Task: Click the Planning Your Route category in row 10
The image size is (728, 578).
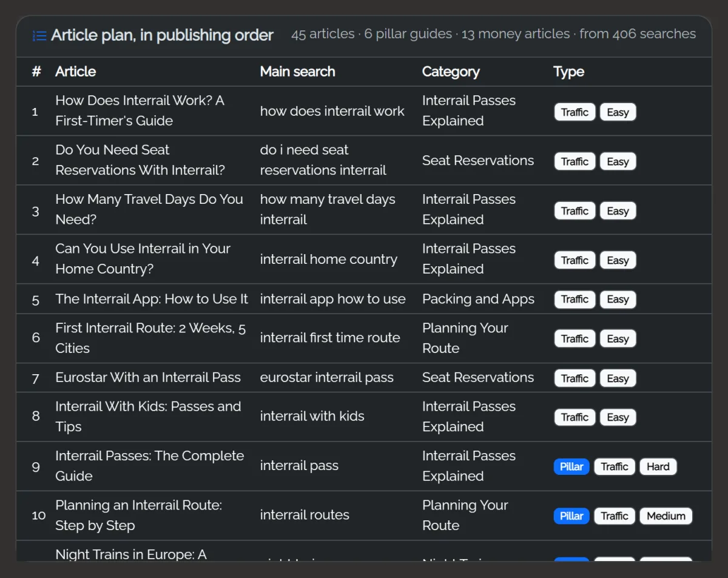Action: point(465,515)
